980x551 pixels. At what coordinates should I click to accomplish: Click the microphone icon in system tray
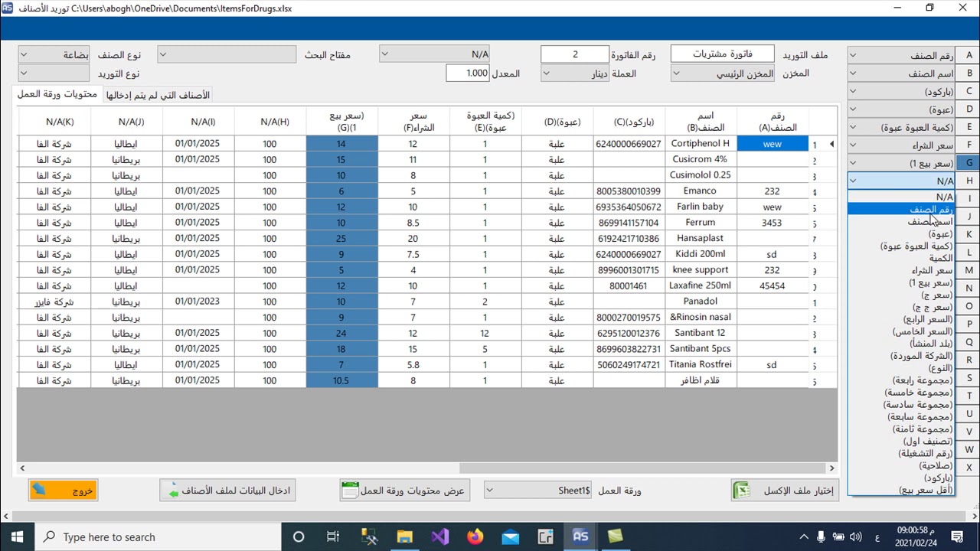820,536
